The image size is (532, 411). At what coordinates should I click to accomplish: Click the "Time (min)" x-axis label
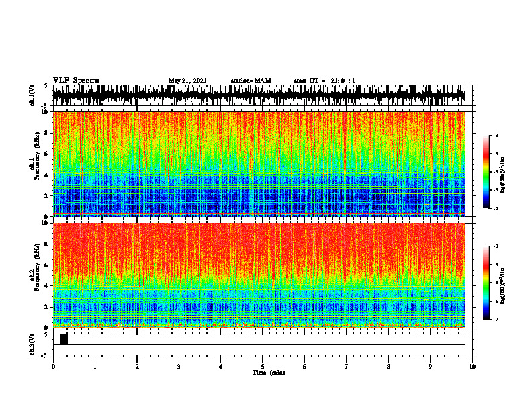(x=269, y=373)
